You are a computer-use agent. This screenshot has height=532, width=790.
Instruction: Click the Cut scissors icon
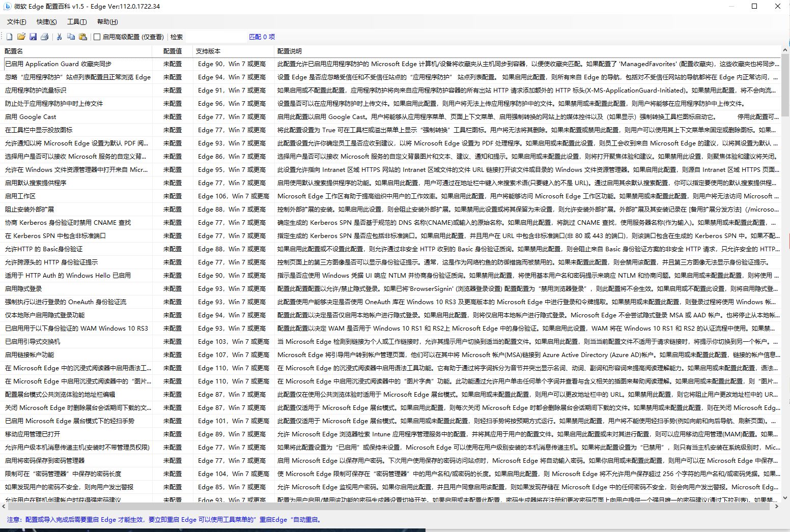(59, 37)
